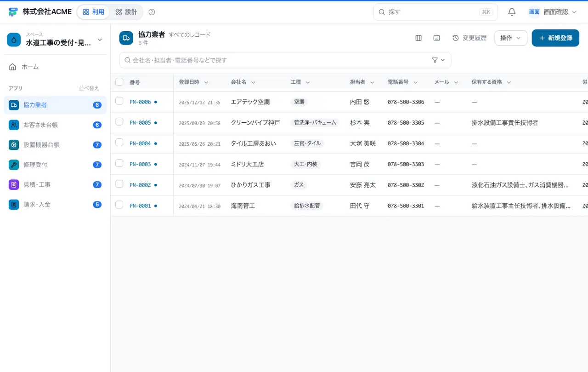The height and width of the screenshot is (372, 588).
Task: Click the 協力業者 header truck icon
Action: [x=126, y=38]
